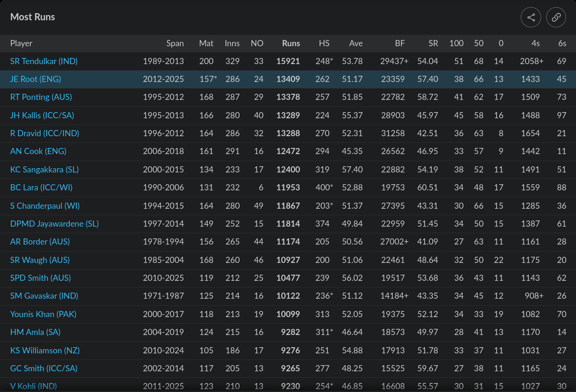576x392 pixels.
Task: Click the Player column header
Action: 21,43
